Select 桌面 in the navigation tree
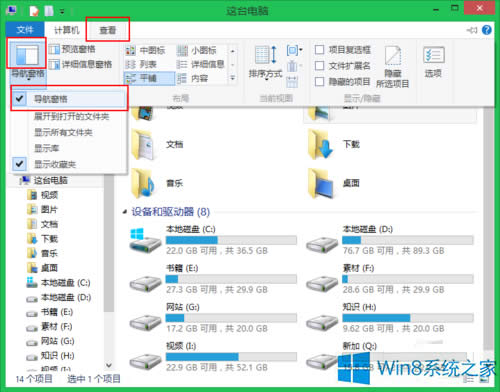Screen dimensions: 500x392 pyautogui.click(x=49, y=268)
